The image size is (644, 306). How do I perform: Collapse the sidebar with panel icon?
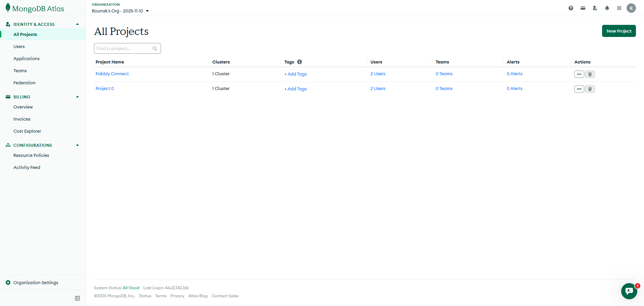pos(77,298)
